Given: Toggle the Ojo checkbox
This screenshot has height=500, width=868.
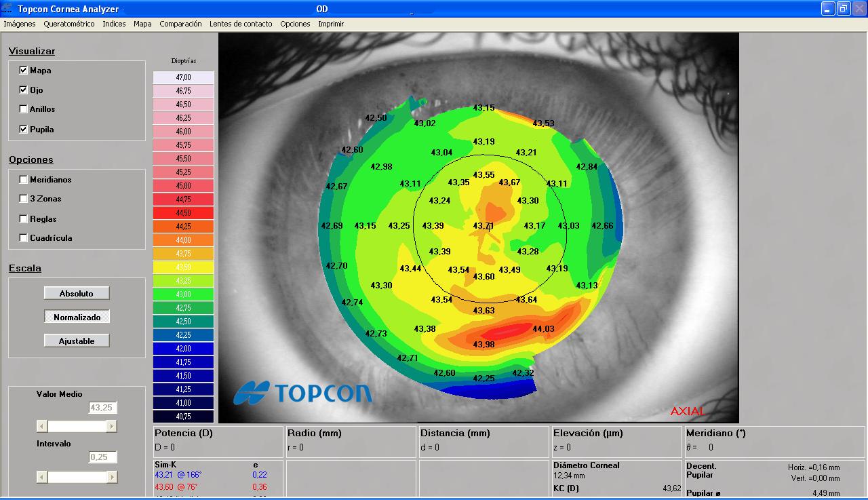Looking at the screenshot, I should tap(24, 90).
